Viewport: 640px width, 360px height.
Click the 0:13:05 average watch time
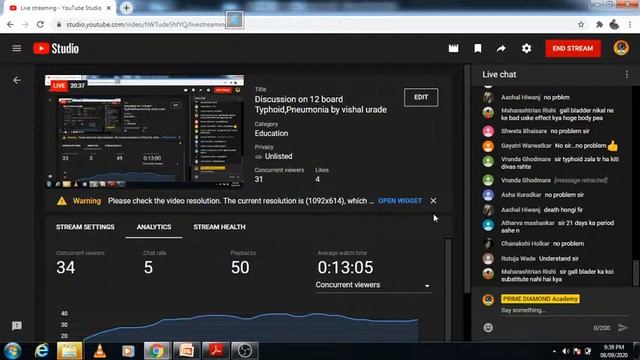click(x=345, y=268)
